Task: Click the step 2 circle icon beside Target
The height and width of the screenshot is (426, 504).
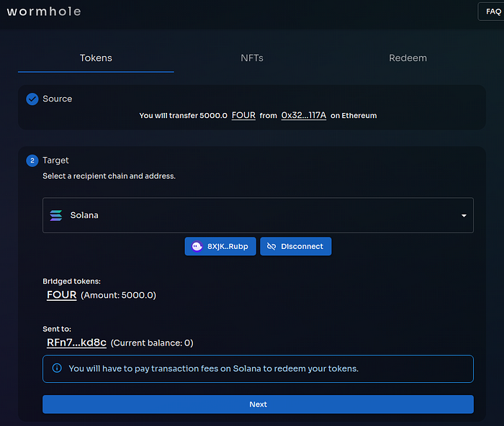Action: pyautogui.click(x=32, y=160)
